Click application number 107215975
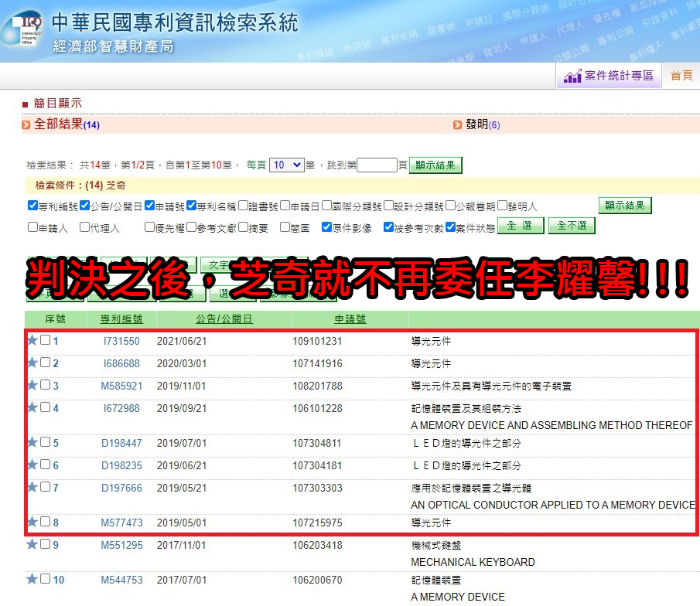 click(317, 523)
